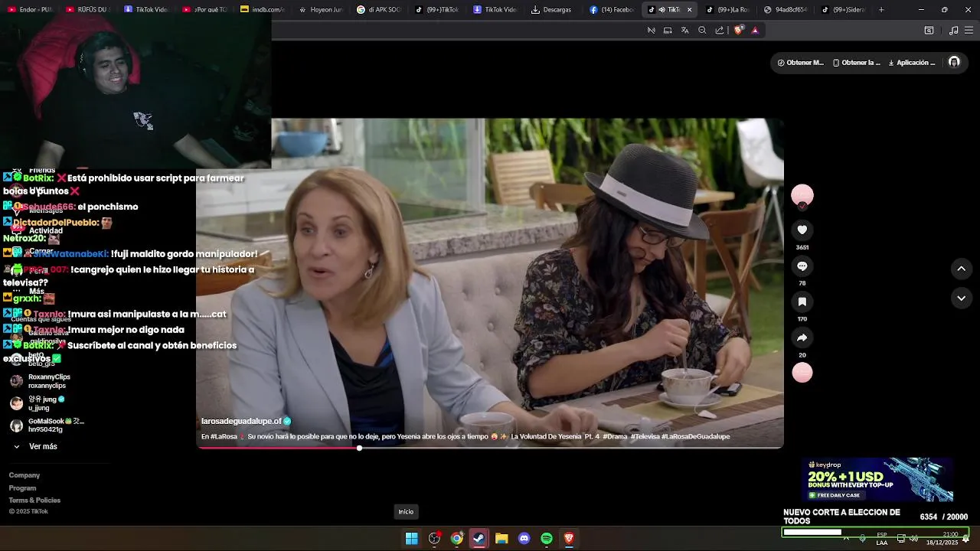980x551 pixels.
Task: Open the Windows Start button
Action: 411,539
